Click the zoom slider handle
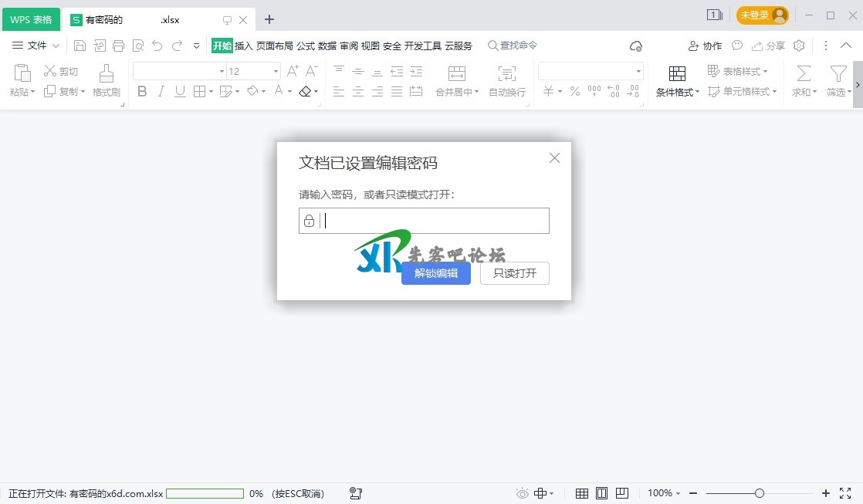Viewport: 863px width, 504px height. point(760,493)
